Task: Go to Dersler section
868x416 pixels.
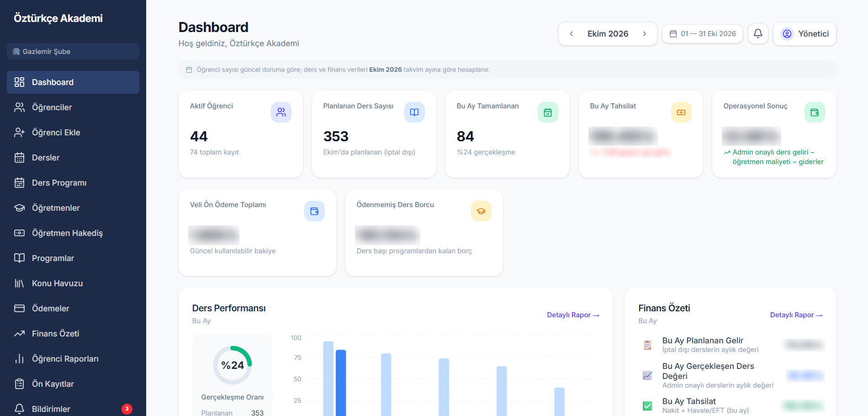Action: click(x=73, y=158)
